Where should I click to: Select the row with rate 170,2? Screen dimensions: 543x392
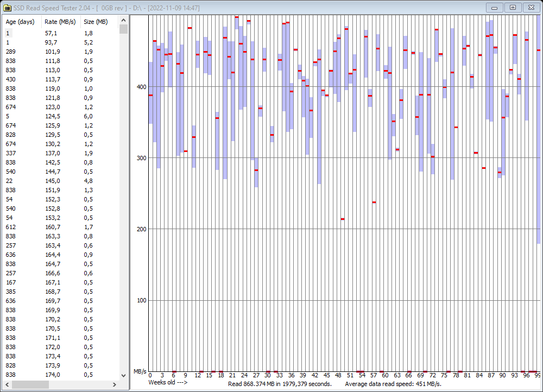tap(61, 320)
